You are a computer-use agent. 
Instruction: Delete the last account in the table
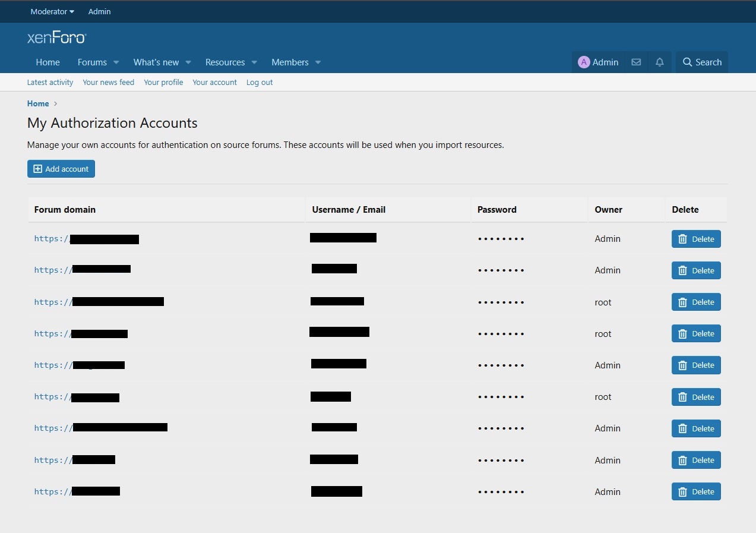(x=696, y=491)
